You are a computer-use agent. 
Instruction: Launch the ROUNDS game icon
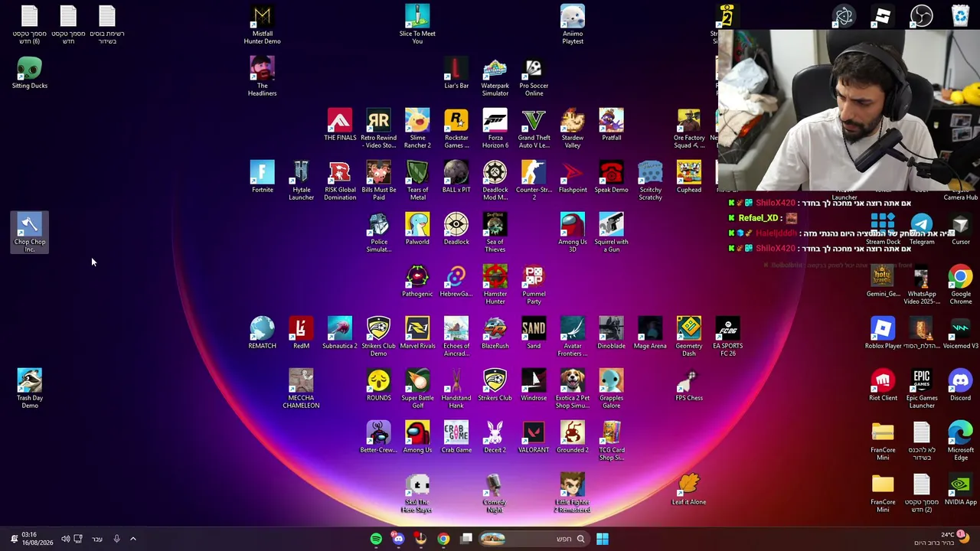378,386
